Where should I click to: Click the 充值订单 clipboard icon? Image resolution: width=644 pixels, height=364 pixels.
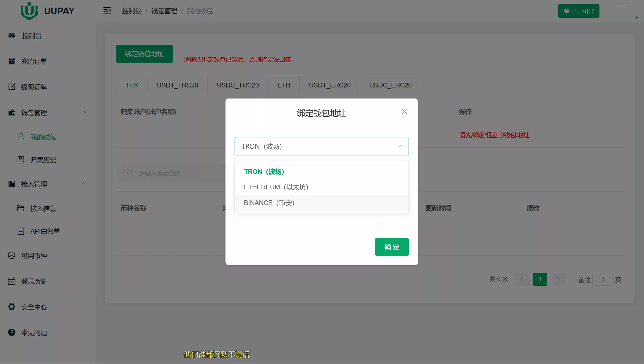click(12, 61)
